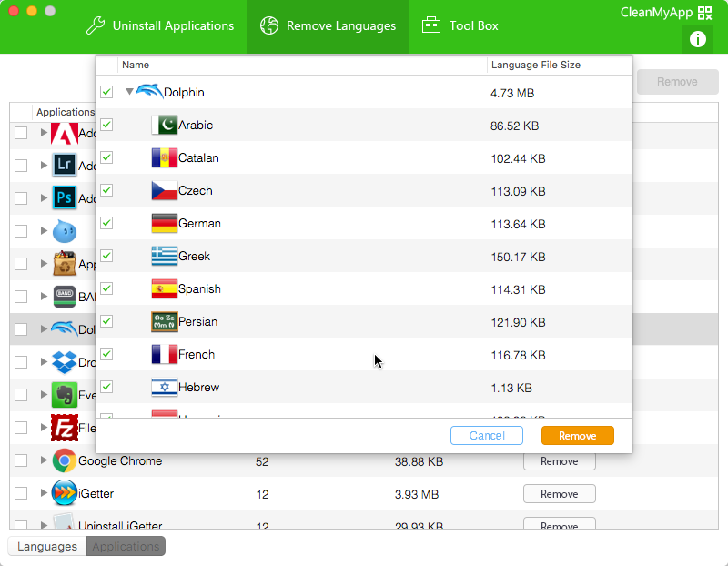Viewport: 728px width, 566px height.
Task: Click the info button in the green header
Action: pos(698,39)
